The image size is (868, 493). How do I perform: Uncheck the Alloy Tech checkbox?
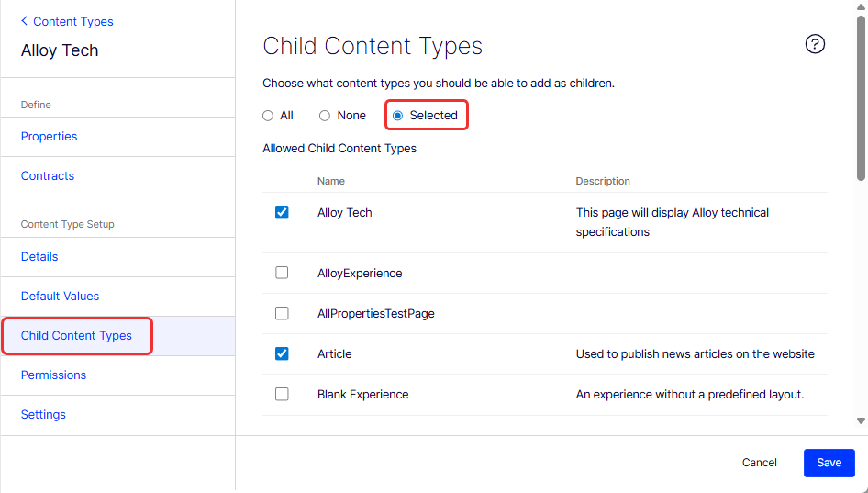[x=282, y=212]
